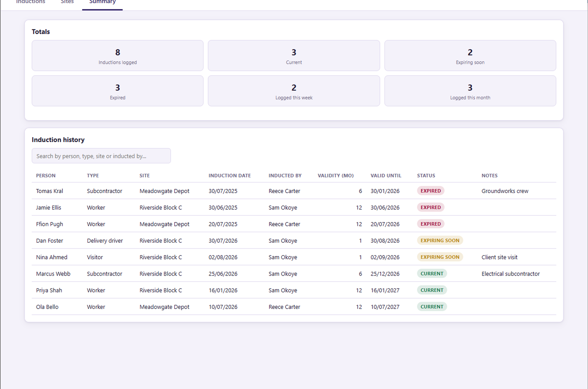Click Riverside Block C in Jamie Ellis row
Viewport: 588px width, 389px height.
pyautogui.click(x=161, y=207)
